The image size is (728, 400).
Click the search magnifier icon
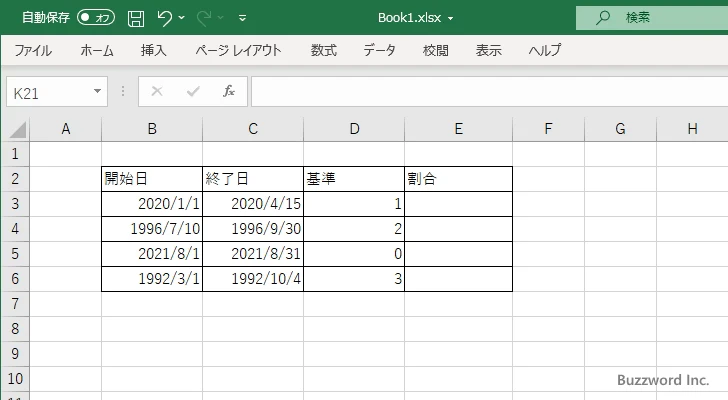[603, 17]
